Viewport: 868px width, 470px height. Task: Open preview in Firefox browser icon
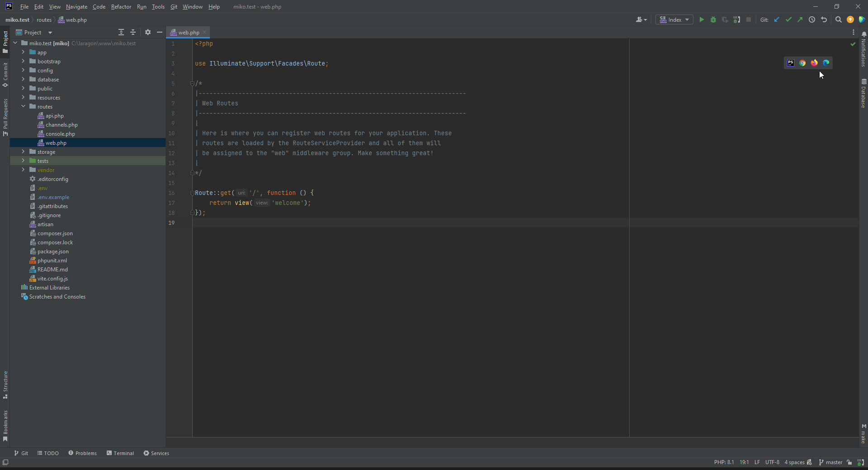(814, 63)
